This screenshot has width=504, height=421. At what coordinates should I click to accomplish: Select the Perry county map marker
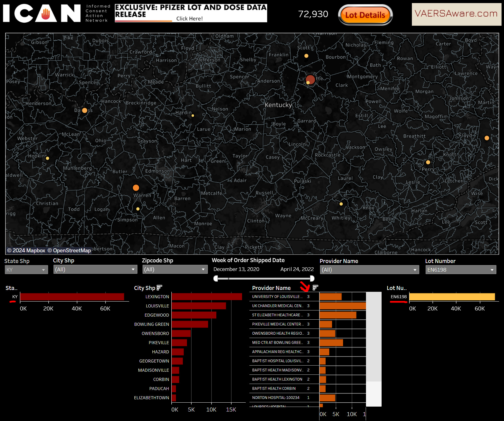click(428, 162)
